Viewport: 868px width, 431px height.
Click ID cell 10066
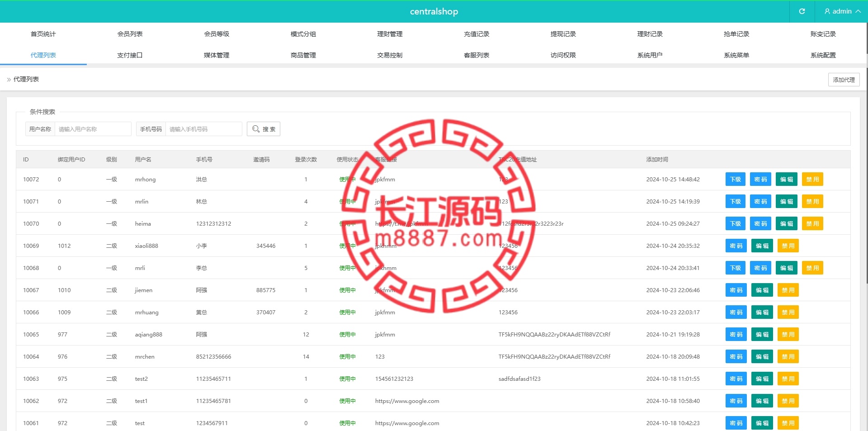[31, 312]
